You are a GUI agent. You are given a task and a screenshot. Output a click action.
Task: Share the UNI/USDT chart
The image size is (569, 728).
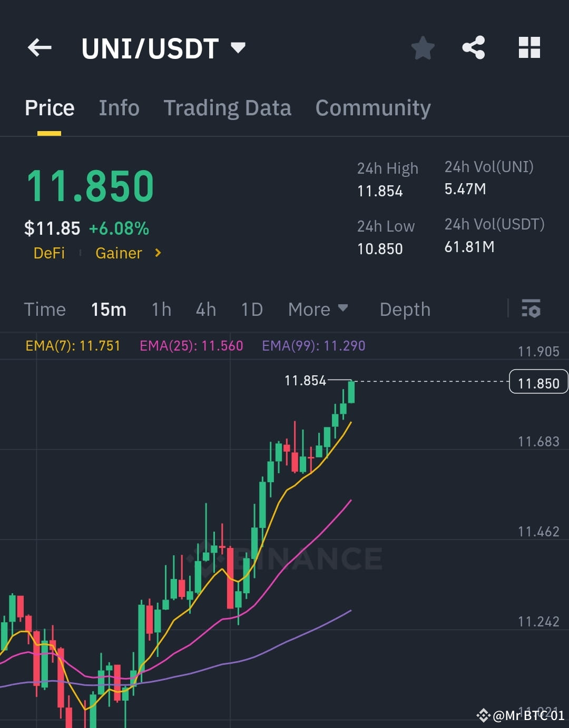pos(474,47)
